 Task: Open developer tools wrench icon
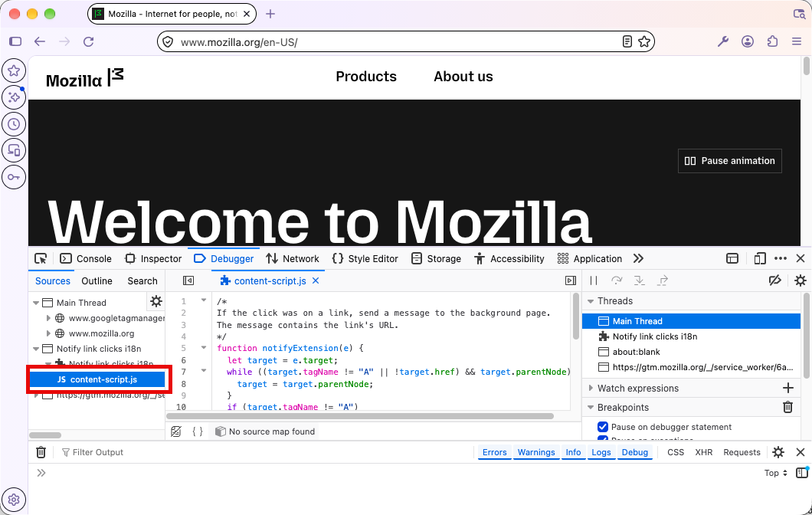coord(723,41)
